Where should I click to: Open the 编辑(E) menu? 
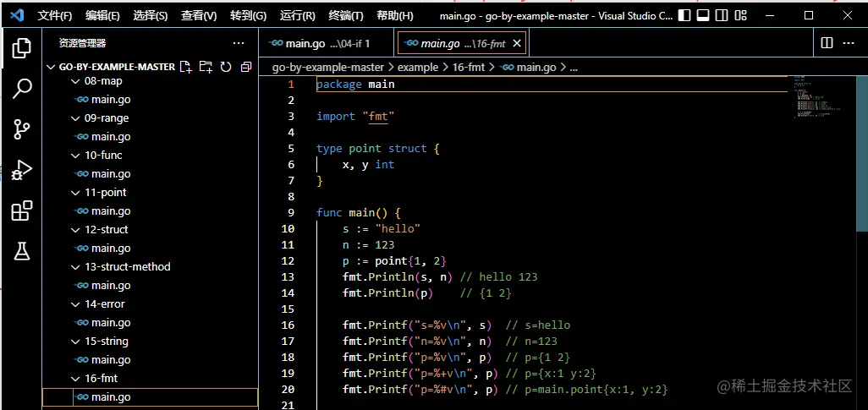[102, 16]
